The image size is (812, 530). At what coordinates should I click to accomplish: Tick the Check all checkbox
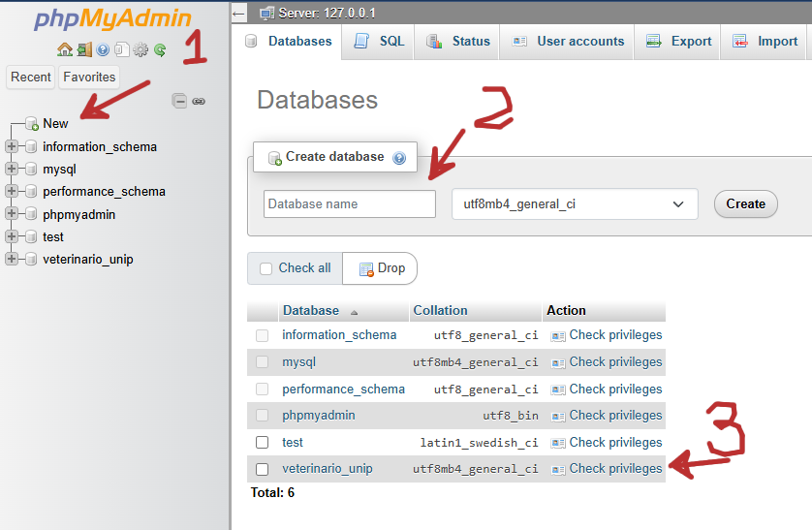[x=266, y=268]
